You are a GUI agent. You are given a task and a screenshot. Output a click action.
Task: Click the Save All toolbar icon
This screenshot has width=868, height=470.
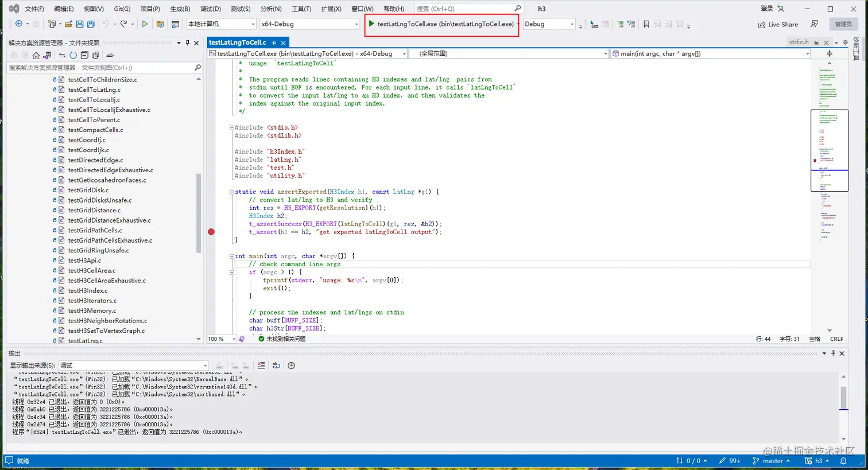pyautogui.click(x=91, y=24)
